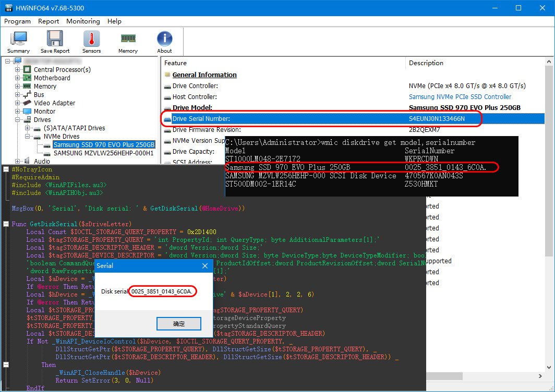Click the Monitor tree node icon
This screenshot has height=392, width=555.
(x=27, y=111)
